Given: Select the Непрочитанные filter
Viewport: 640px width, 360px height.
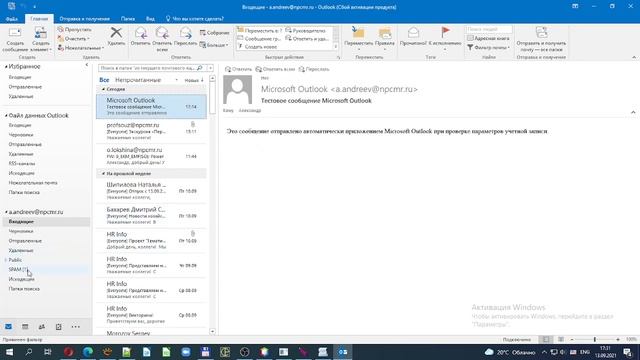Looking at the screenshot, I should tap(138, 80).
